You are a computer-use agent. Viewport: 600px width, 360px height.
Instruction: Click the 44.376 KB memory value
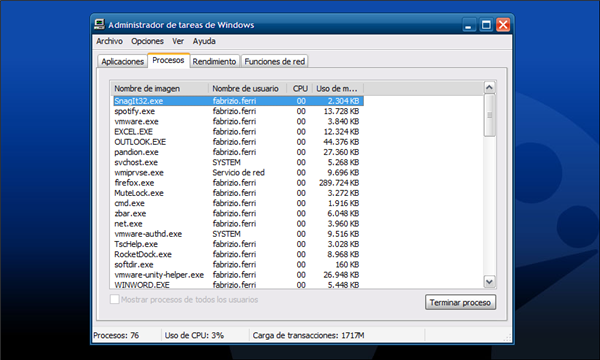pyautogui.click(x=341, y=142)
